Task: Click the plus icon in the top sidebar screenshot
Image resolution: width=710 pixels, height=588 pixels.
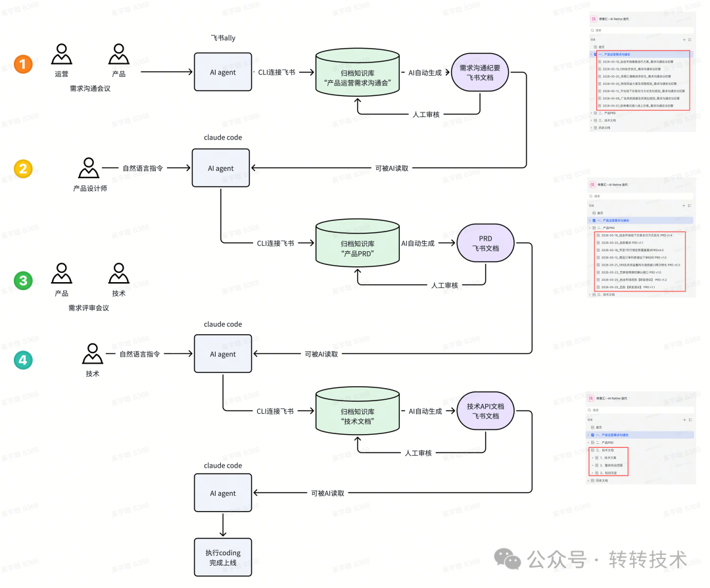Action: (x=684, y=40)
